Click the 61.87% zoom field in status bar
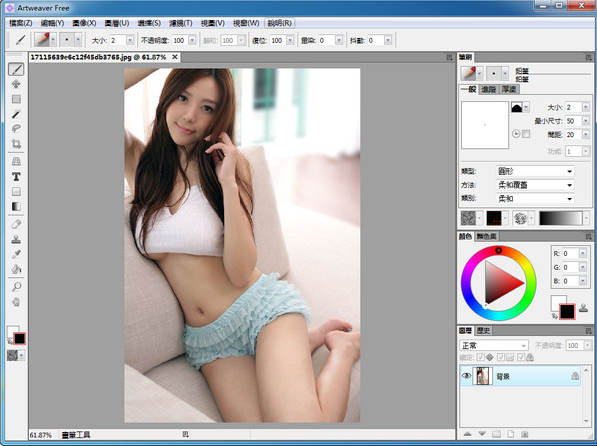 [41, 435]
